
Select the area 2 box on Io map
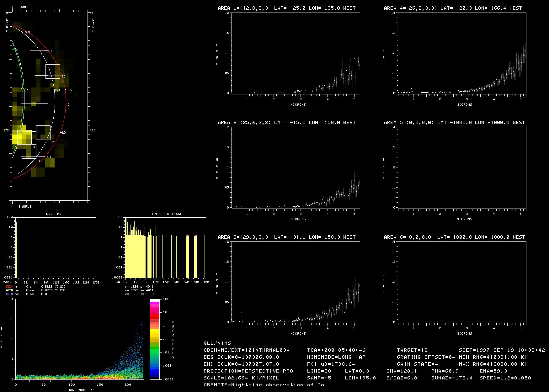point(43,132)
